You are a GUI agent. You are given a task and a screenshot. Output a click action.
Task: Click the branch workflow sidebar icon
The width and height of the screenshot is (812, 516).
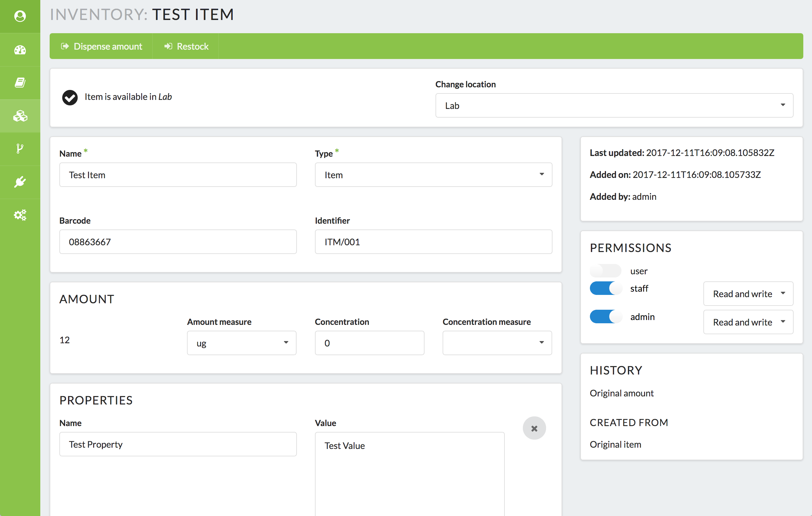tap(20, 149)
